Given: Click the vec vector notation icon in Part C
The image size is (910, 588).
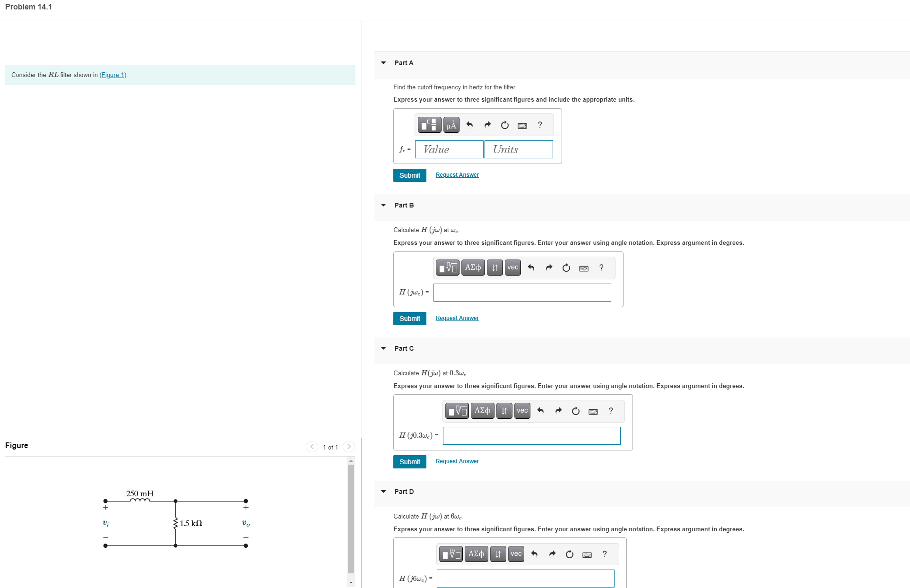Looking at the screenshot, I should pyautogui.click(x=521, y=411).
